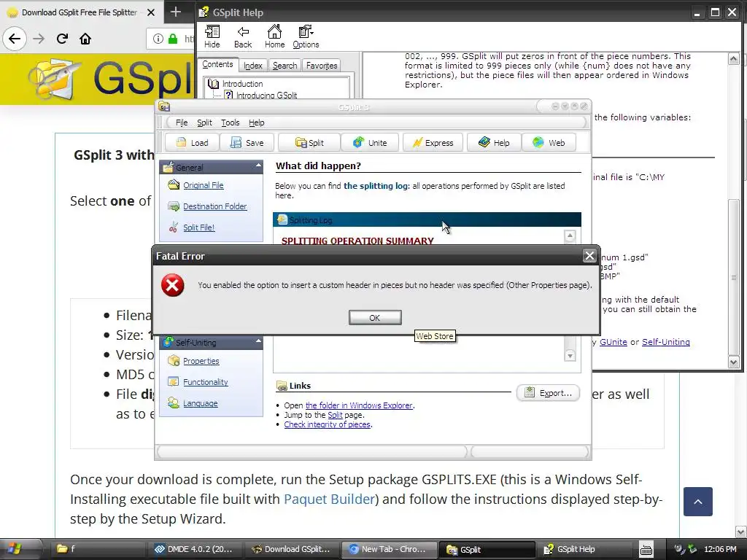Open Self-Uniting Functionality link
747x560 pixels.
pyautogui.click(x=205, y=382)
